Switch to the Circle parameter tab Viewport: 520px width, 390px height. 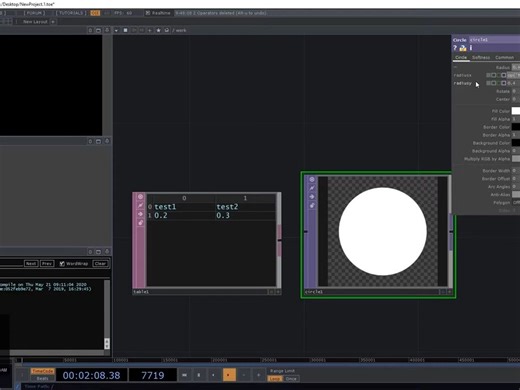point(461,57)
